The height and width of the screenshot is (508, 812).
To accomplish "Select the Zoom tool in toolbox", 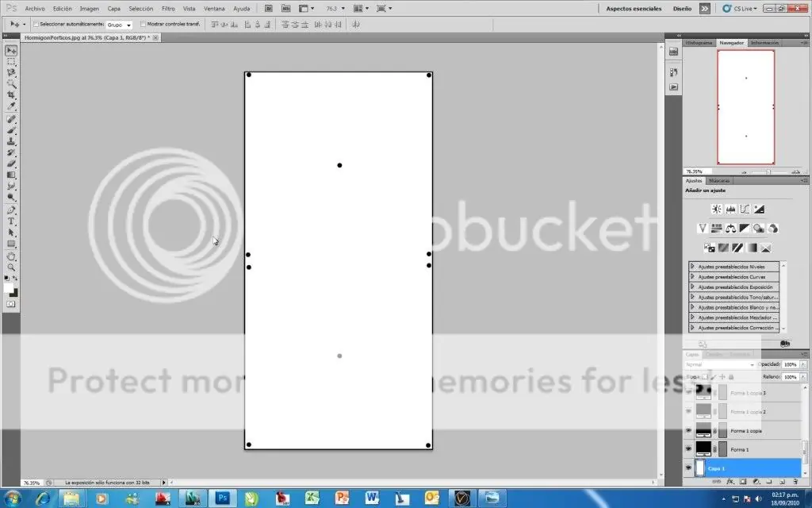I will (11, 267).
